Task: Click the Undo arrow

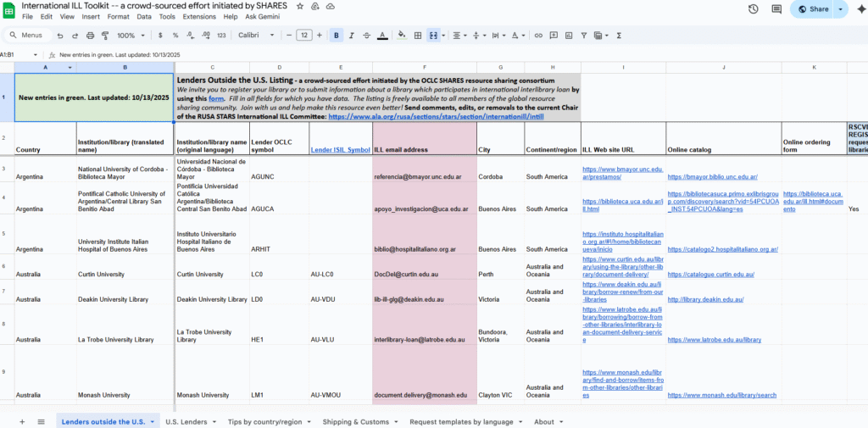Action: coord(59,36)
